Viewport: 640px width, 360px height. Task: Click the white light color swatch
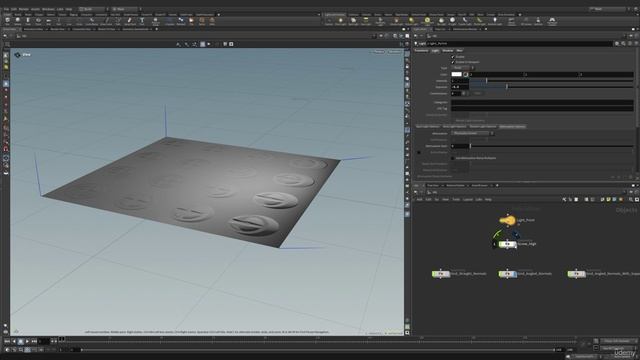[x=457, y=74]
